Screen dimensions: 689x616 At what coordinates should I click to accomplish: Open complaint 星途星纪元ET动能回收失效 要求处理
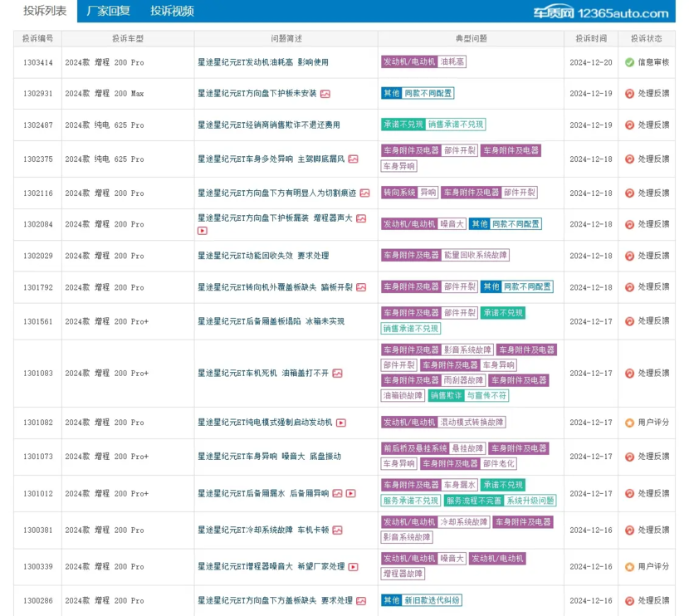click(x=263, y=256)
